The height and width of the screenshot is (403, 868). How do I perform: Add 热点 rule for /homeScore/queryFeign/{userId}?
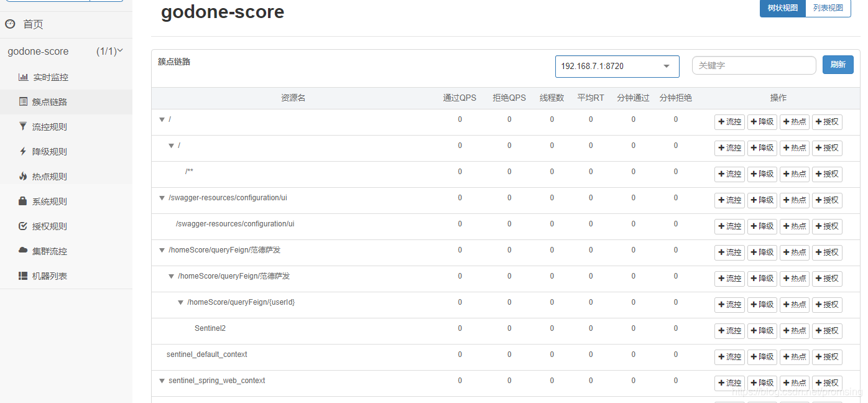pos(795,305)
